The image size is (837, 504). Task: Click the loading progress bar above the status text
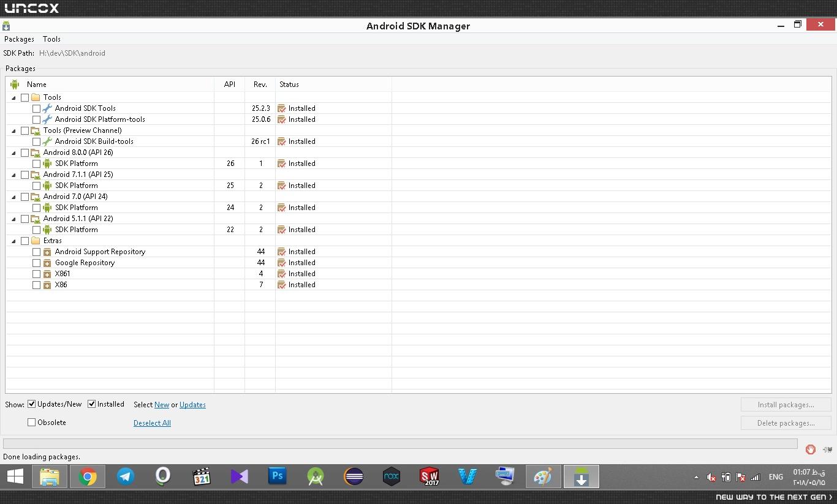click(400, 443)
